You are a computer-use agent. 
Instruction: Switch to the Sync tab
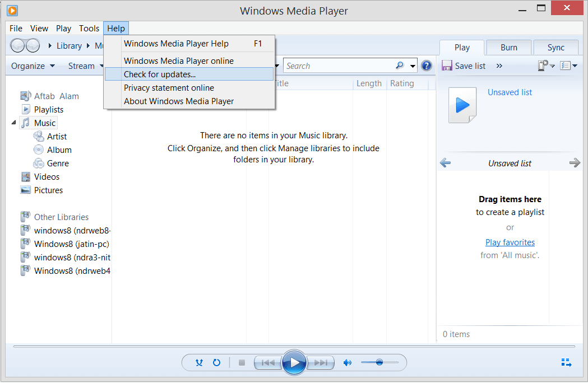click(555, 48)
